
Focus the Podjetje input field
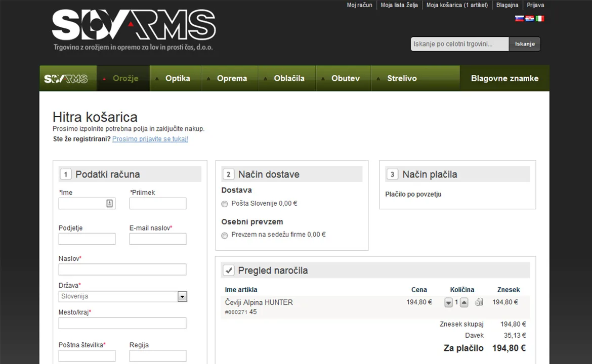87,239
